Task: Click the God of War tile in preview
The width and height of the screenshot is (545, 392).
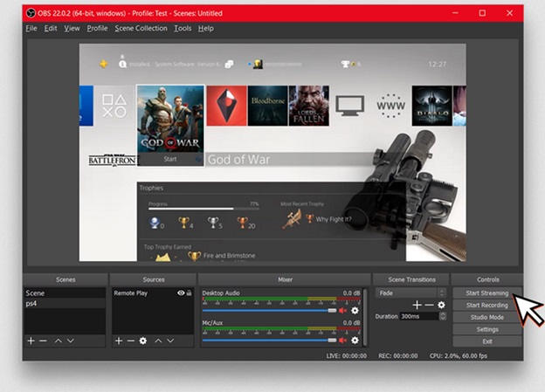Action: pos(170,125)
